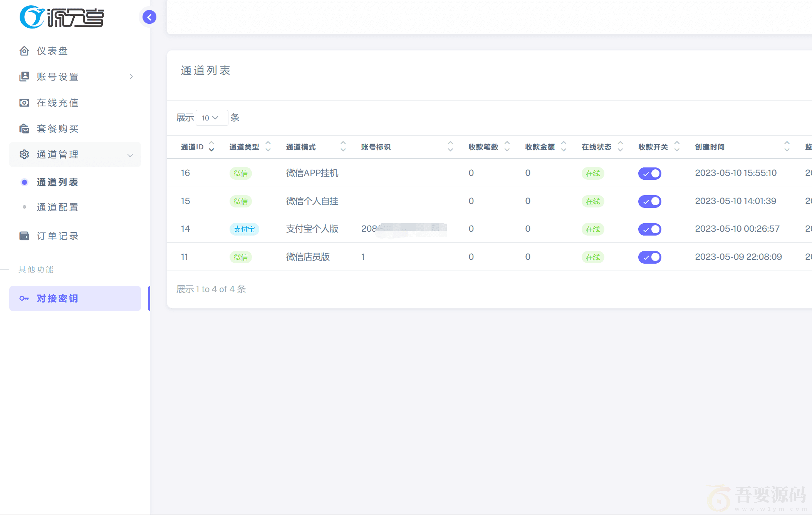Viewport: 812px width, 515px height.
Task: Open the 仪表盘 home icon
Action: click(x=24, y=51)
